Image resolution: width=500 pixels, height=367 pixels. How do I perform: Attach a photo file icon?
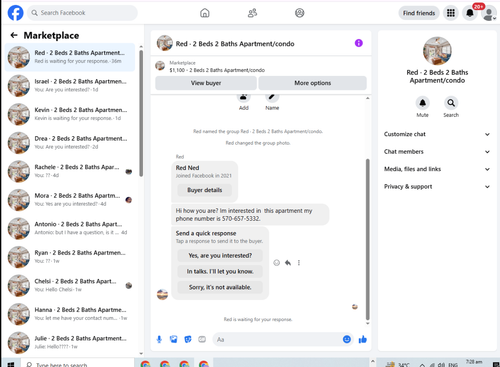[174, 339]
